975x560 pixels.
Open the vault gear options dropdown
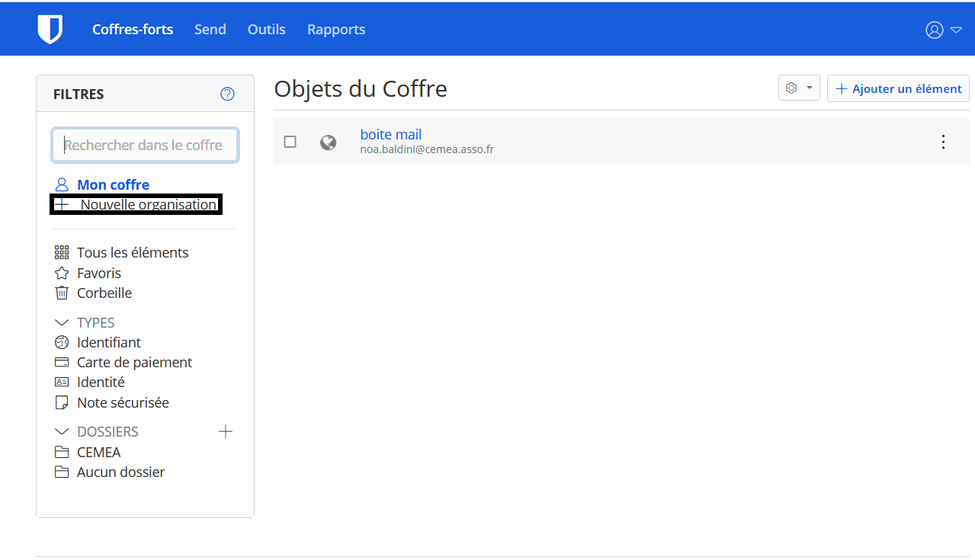pos(799,88)
